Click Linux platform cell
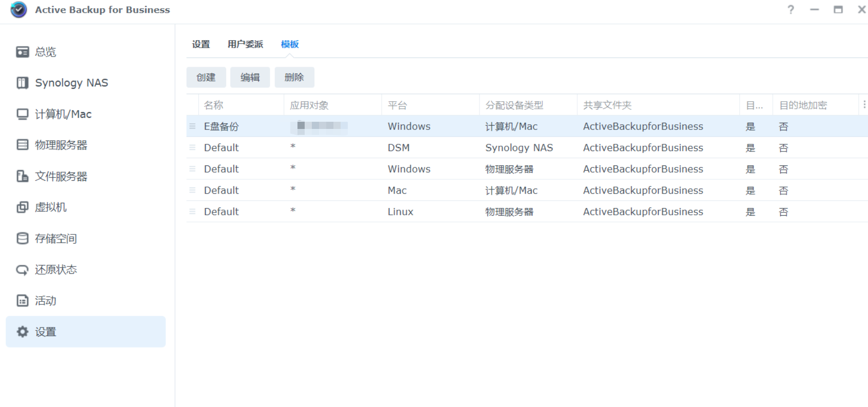The height and width of the screenshot is (407, 868). point(400,211)
